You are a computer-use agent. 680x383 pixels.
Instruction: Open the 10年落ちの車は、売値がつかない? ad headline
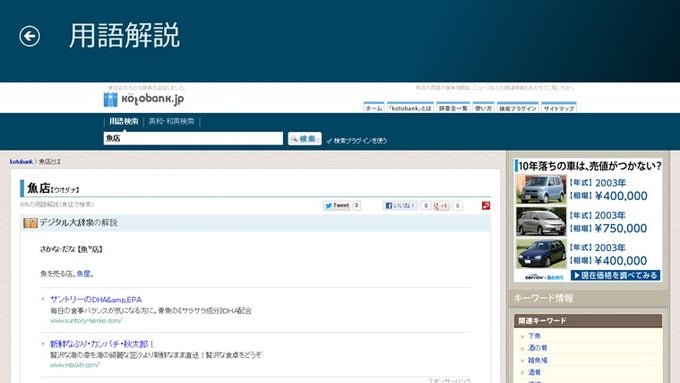pyautogui.click(x=590, y=166)
